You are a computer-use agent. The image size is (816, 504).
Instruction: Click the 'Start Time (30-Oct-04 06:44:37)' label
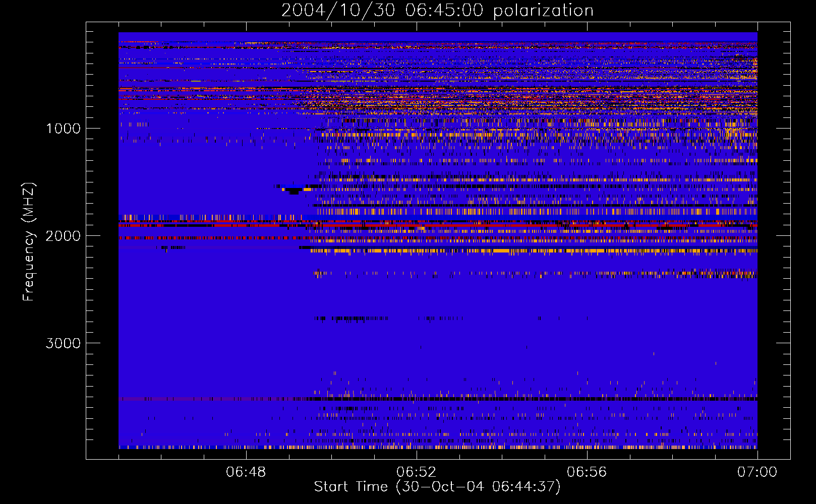coord(437,487)
